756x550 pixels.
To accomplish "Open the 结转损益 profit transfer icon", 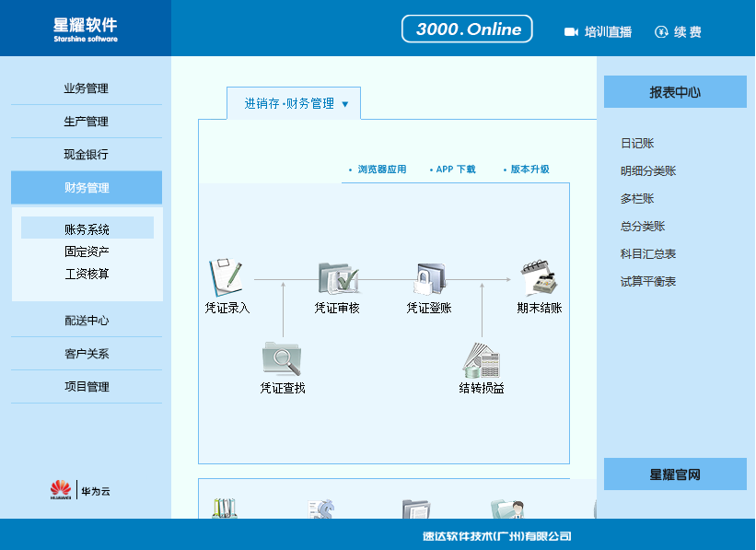I will (482, 360).
